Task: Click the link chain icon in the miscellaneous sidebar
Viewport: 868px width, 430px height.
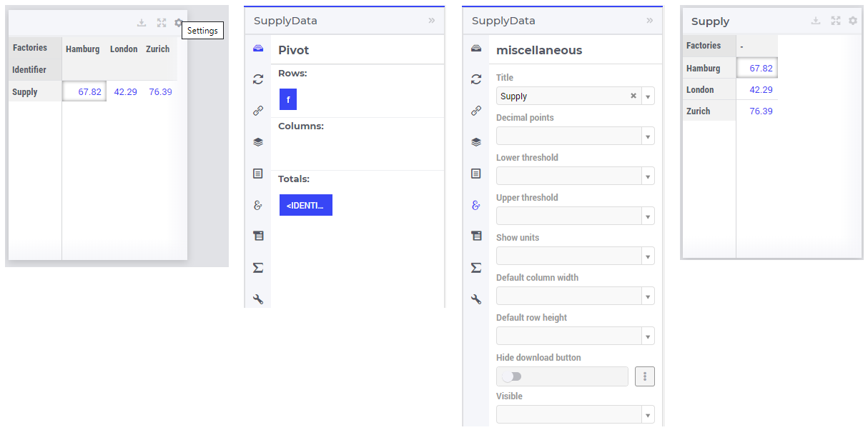Action: pyautogui.click(x=476, y=111)
